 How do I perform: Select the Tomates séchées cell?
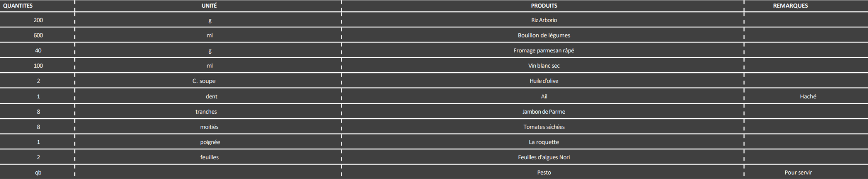click(544, 127)
